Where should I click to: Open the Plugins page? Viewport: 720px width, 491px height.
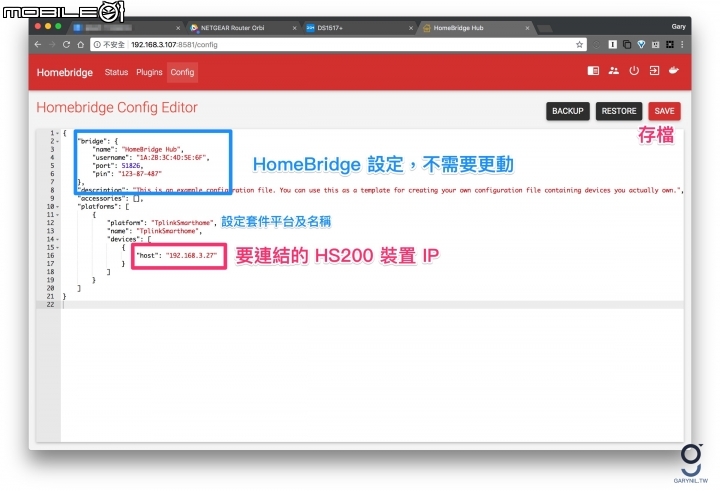[149, 72]
